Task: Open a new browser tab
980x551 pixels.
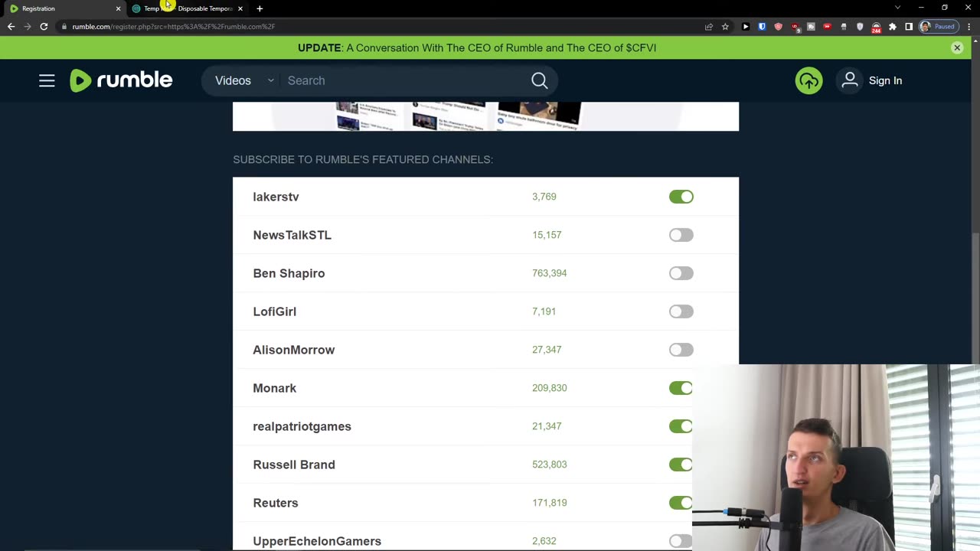Action: pos(260,8)
